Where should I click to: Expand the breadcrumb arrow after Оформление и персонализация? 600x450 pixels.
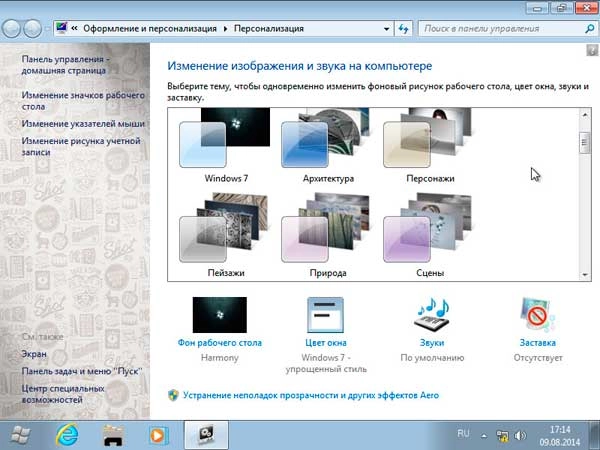[225, 29]
